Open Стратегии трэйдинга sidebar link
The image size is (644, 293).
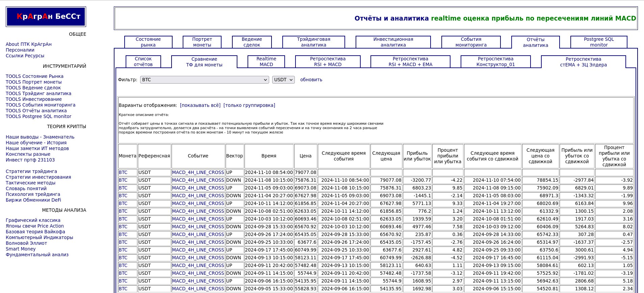(x=31, y=171)
